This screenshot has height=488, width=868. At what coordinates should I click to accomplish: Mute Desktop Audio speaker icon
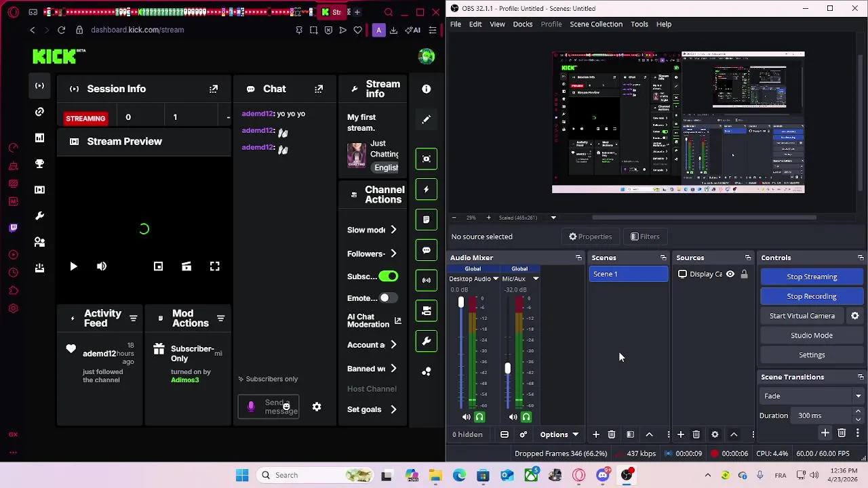click(x=466, y=418)
